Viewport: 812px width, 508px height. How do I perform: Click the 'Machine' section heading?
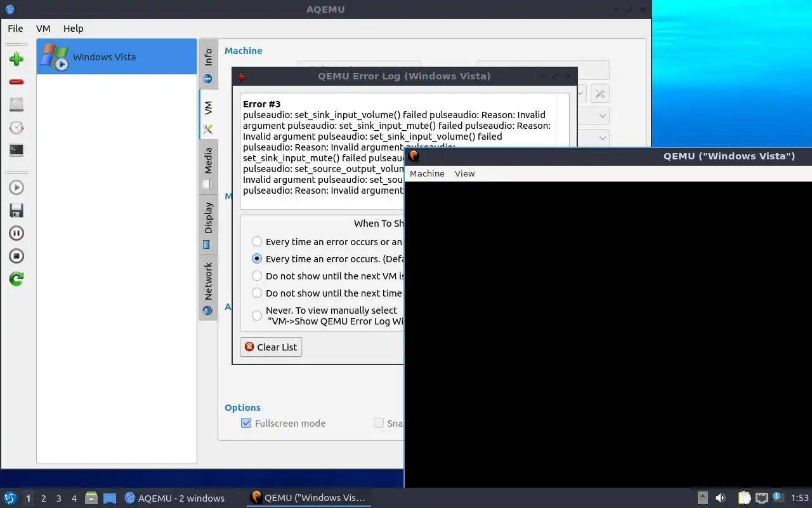(x=243, y=51)
